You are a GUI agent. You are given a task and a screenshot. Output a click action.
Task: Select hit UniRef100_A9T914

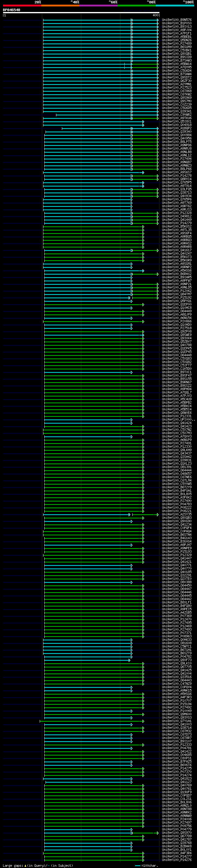click(x=177, y=186)
